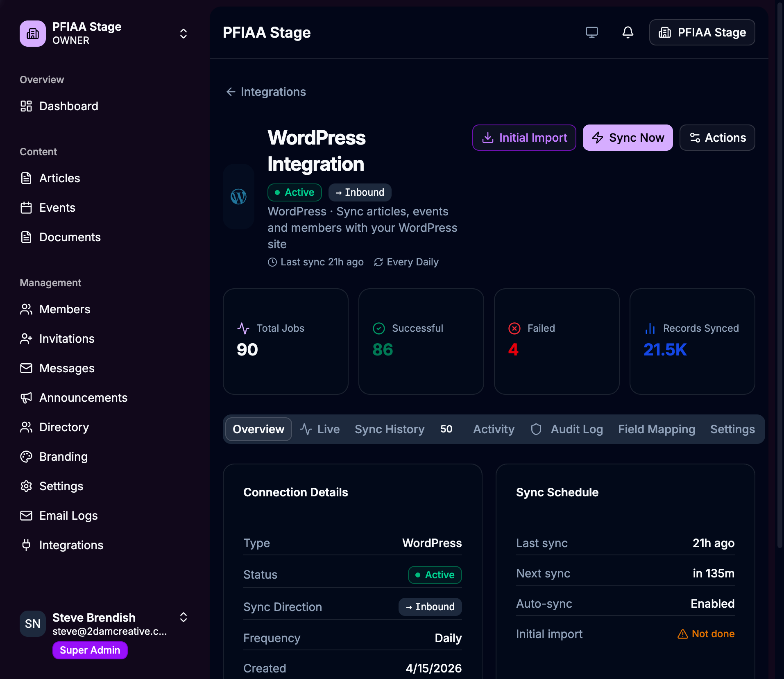Click the Records Synced value 21.5K
This screenshot has height=679, width=784.
coord(665,350)
